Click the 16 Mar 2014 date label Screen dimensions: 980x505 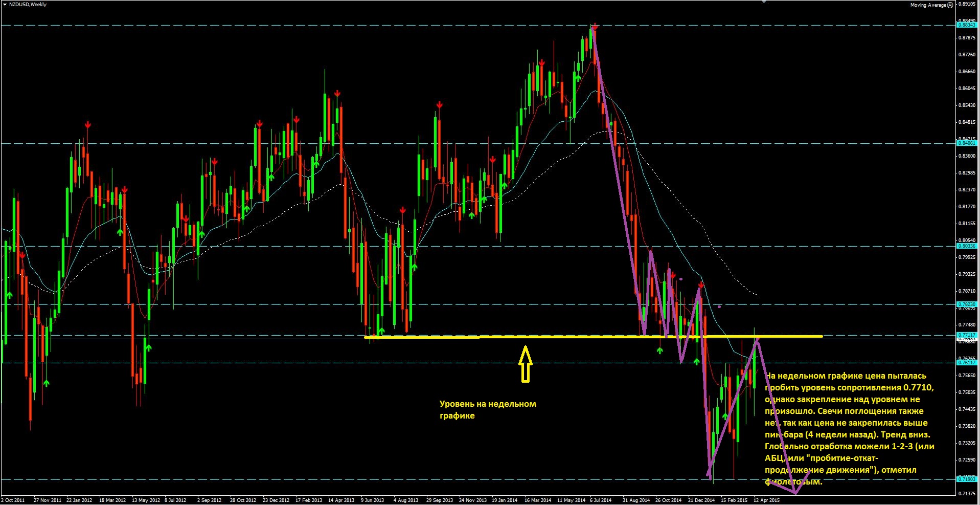pyautogui.click(x=538, y=500)
